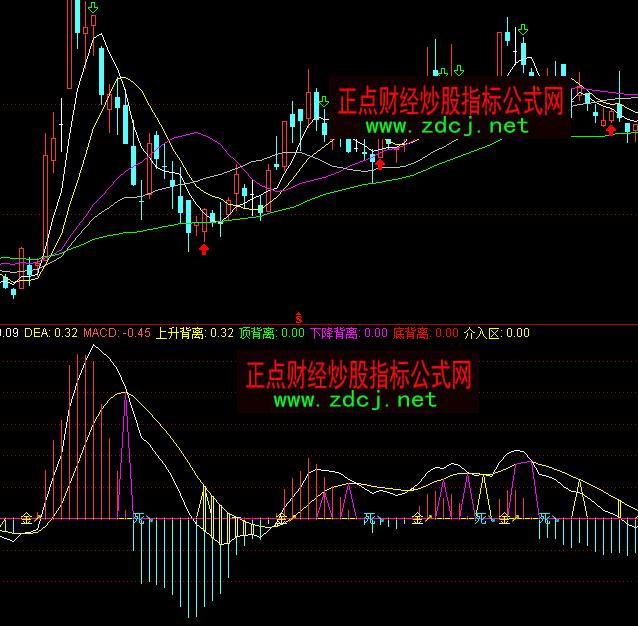Viewport: 638px width, 626px height.
Task: Click the green down arrow left of upper watermark
Action: click(324, 100)
